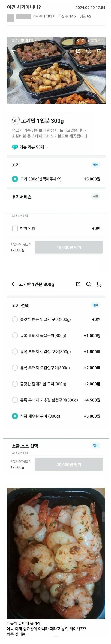Open the cart icon over food photo
This screenshot has width=111, height=644.
99,51
